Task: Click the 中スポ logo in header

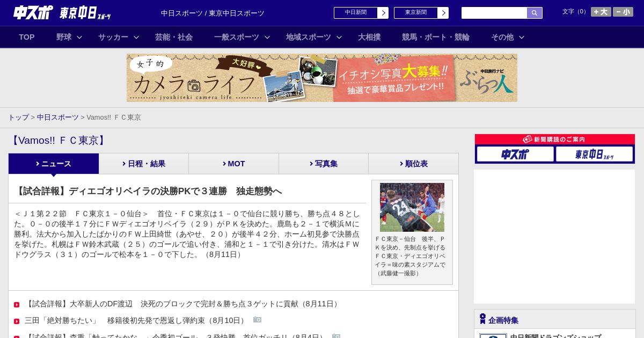Action: coord(33,12)
